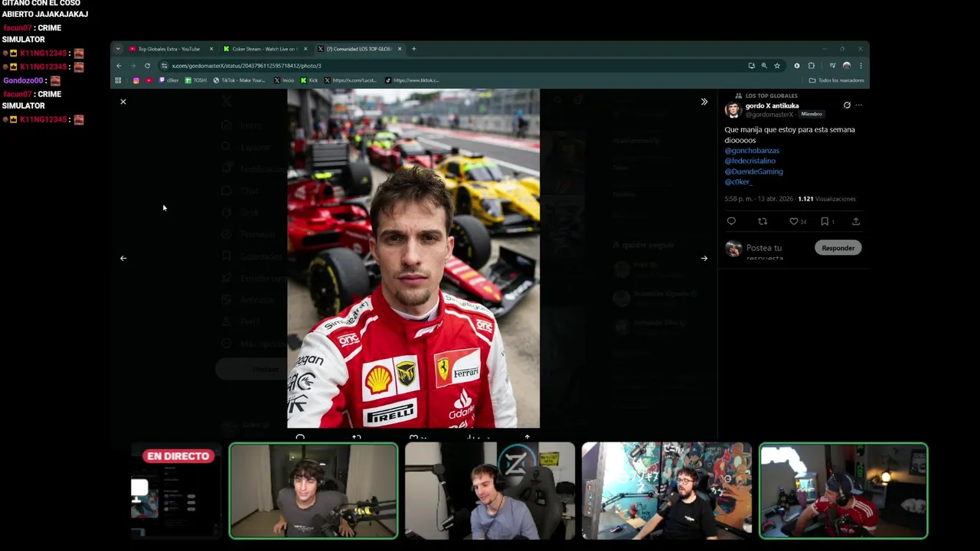Select the Comunidad LOS TOP GLOBALES X tab

click(358, 49)
